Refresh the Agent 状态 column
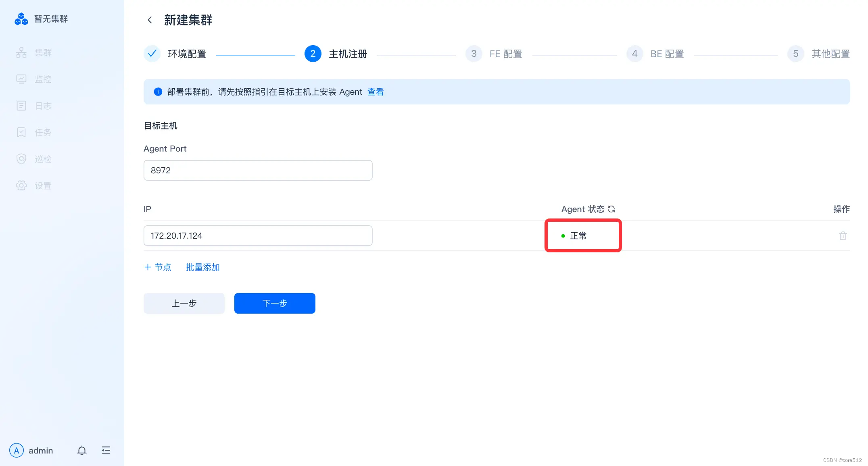Image resolution: width=868 pixels, height=466 pixels. pos(612,209)
